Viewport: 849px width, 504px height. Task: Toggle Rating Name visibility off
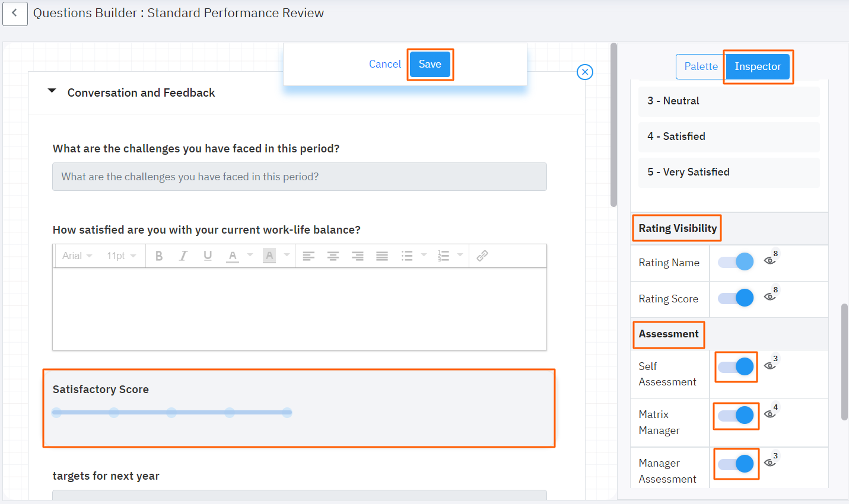[736, 261]
